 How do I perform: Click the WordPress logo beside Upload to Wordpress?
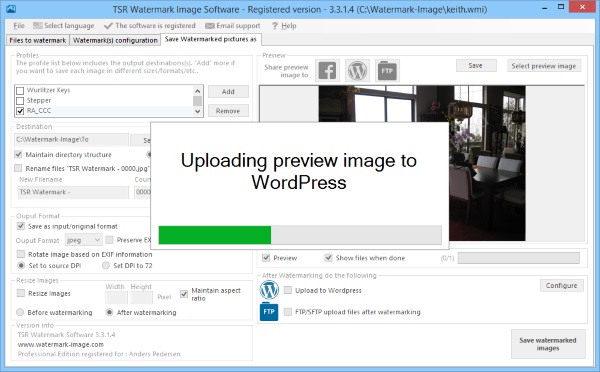click(x=269, y=290)
